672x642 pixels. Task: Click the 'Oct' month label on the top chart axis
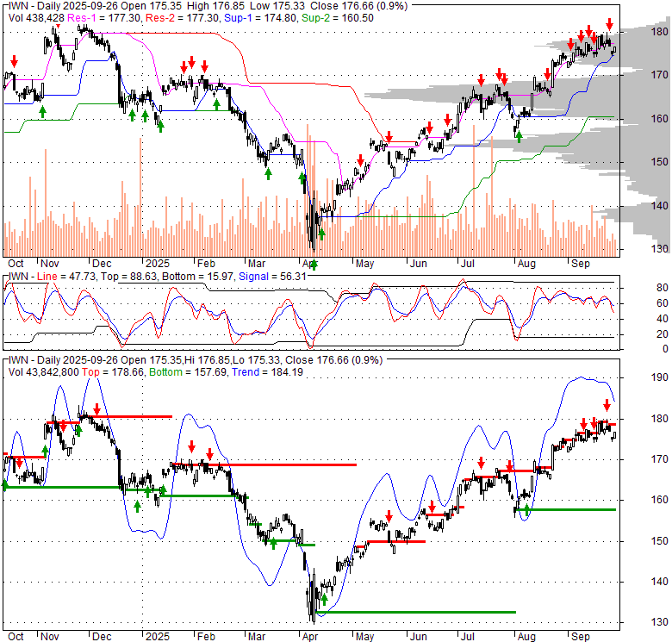pyautogui.click(x=16, y=263)
